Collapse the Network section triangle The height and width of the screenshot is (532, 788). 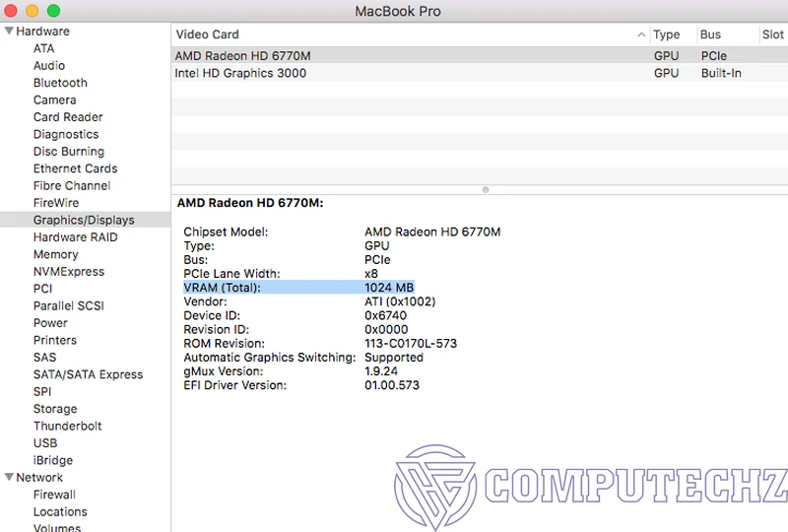pyautogui.click(x=9, y=477)
